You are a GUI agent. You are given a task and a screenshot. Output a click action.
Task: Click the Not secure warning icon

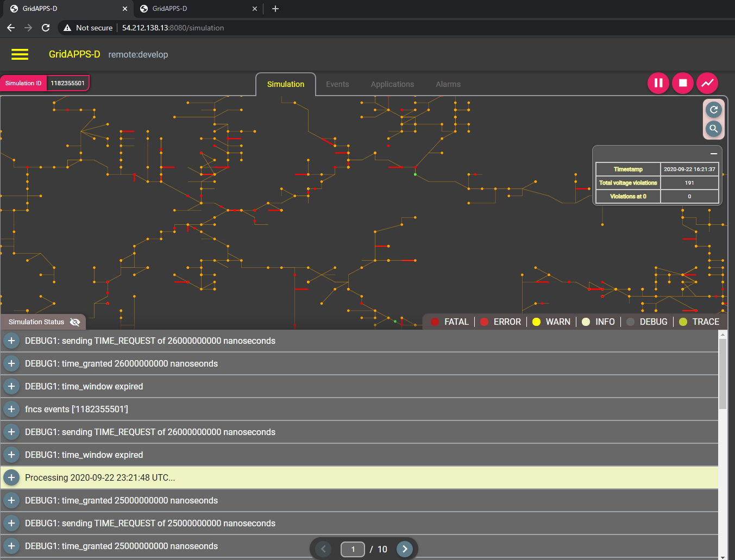point(67,28)
